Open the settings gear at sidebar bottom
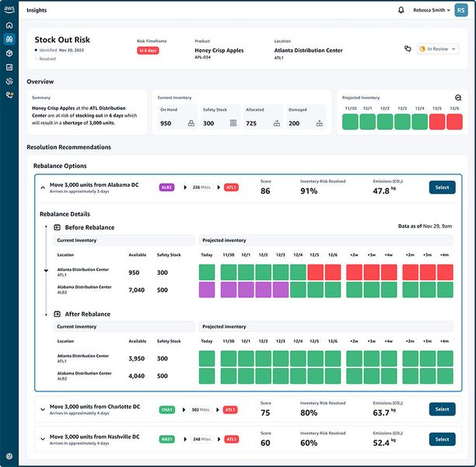The width and height of the screenshot is (476, 467). tap(9, 456)
